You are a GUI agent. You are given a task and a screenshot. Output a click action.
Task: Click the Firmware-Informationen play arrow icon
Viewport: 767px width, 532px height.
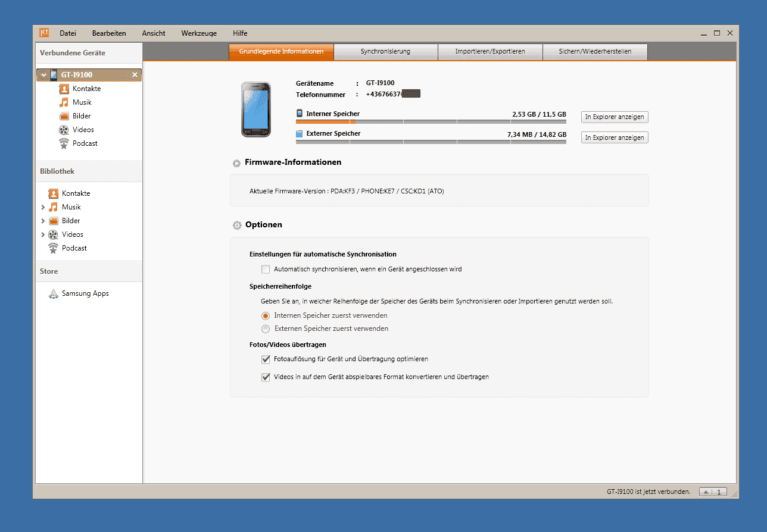[237, 163]
